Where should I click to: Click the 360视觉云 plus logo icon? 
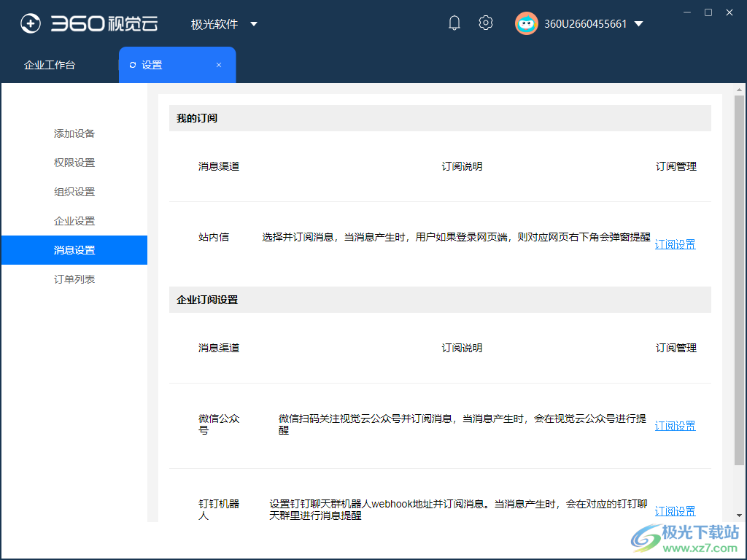click(x=31, y=23)
